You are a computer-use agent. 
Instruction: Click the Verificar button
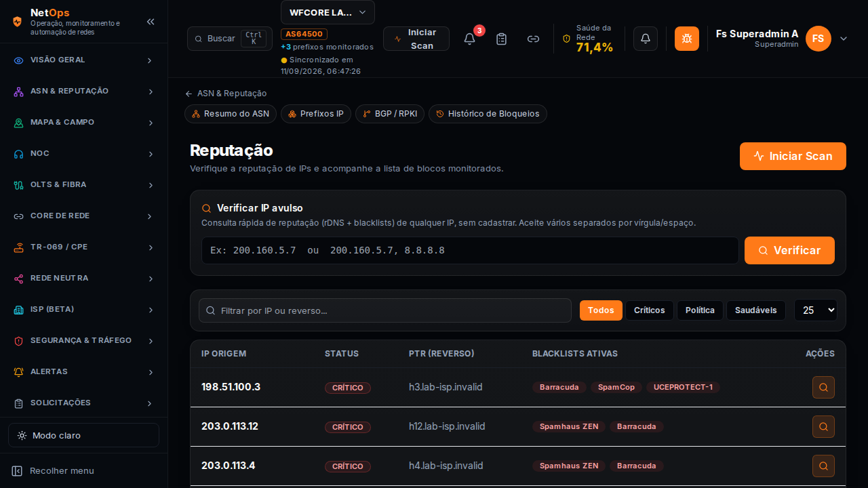point(789,250)
